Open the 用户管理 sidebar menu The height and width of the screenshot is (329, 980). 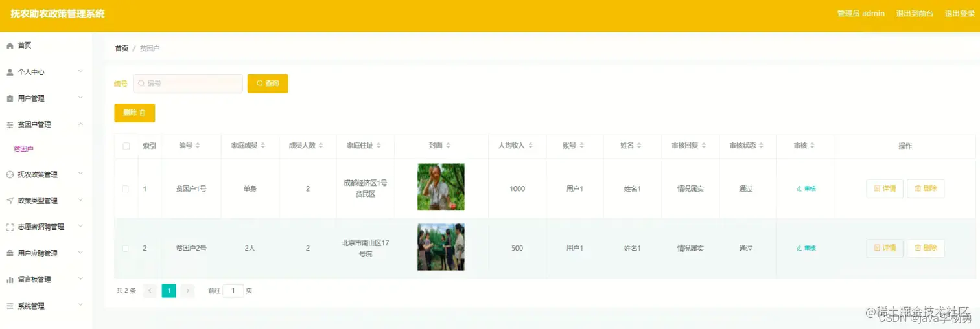coord(46,98)
